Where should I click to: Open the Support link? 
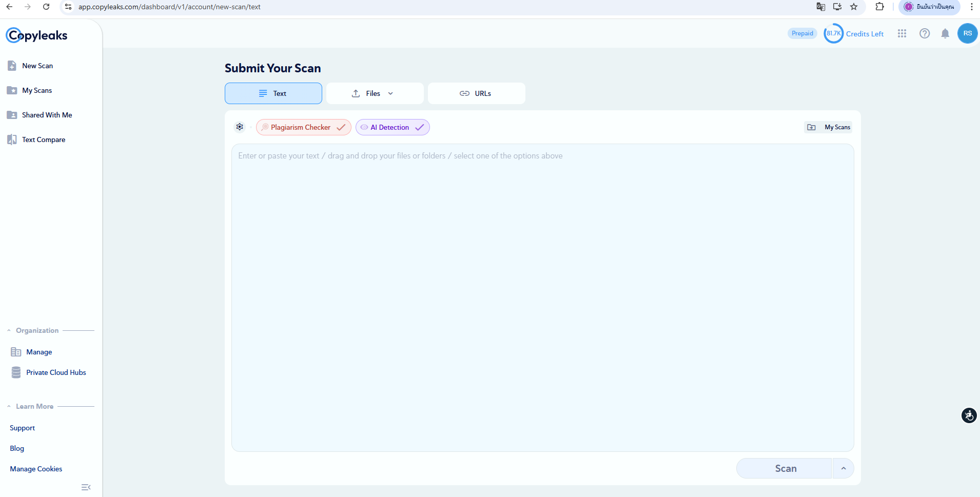[23, 428]
